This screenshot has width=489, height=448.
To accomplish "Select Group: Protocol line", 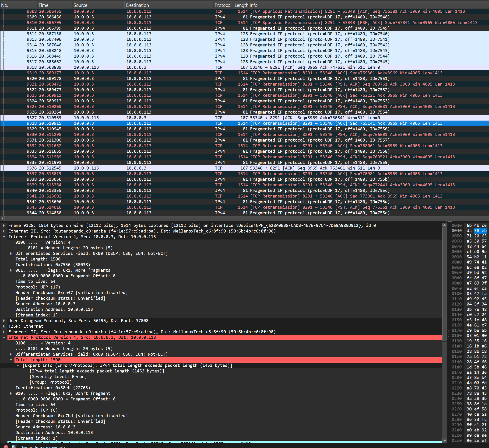I will (50, 382).
